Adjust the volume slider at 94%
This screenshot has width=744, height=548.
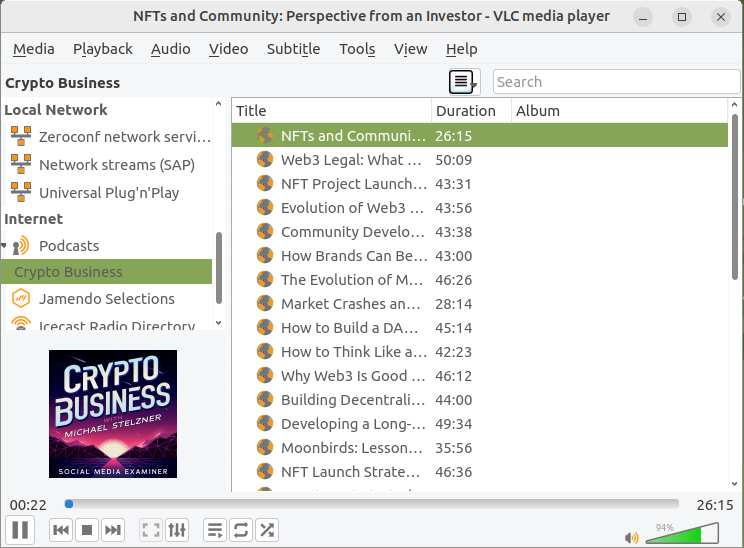(682, 533)
